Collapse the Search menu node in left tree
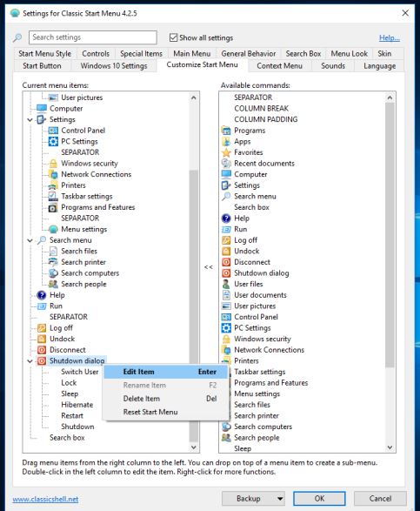The width and height of the screenshot is (420, 511). 30,240
